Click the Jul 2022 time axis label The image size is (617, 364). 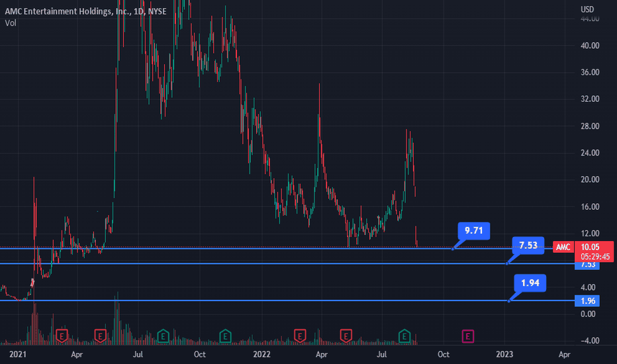click(382, 355)
